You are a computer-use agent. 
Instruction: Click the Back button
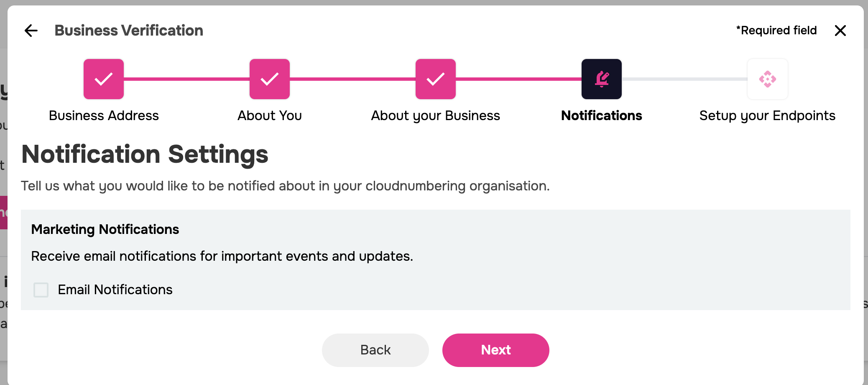point(375,350)
